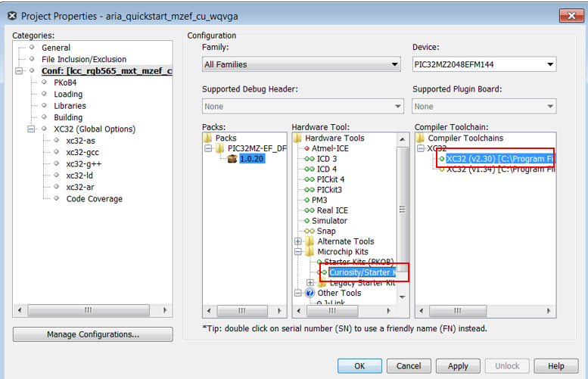Expand the Legacy Starter Kit node
Screen dimensions: 588x379
310,283
